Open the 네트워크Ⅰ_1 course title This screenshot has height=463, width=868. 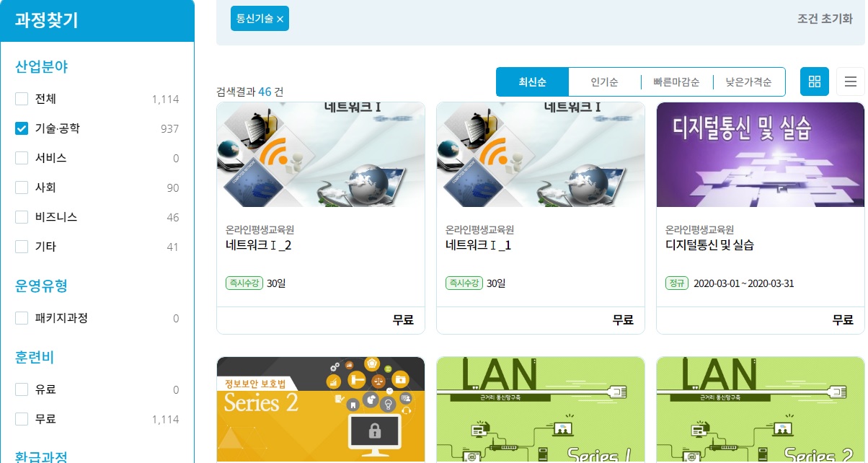coord(479,245)
